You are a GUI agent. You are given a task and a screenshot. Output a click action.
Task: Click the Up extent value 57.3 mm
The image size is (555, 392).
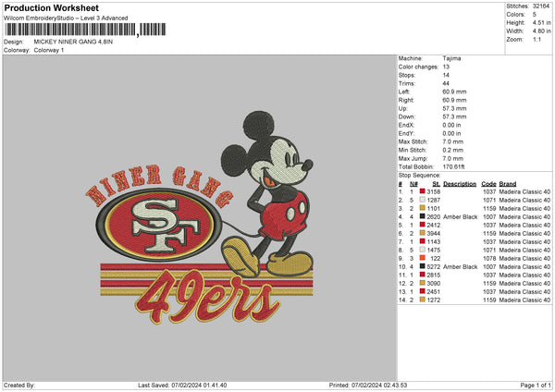pos(454,108)
